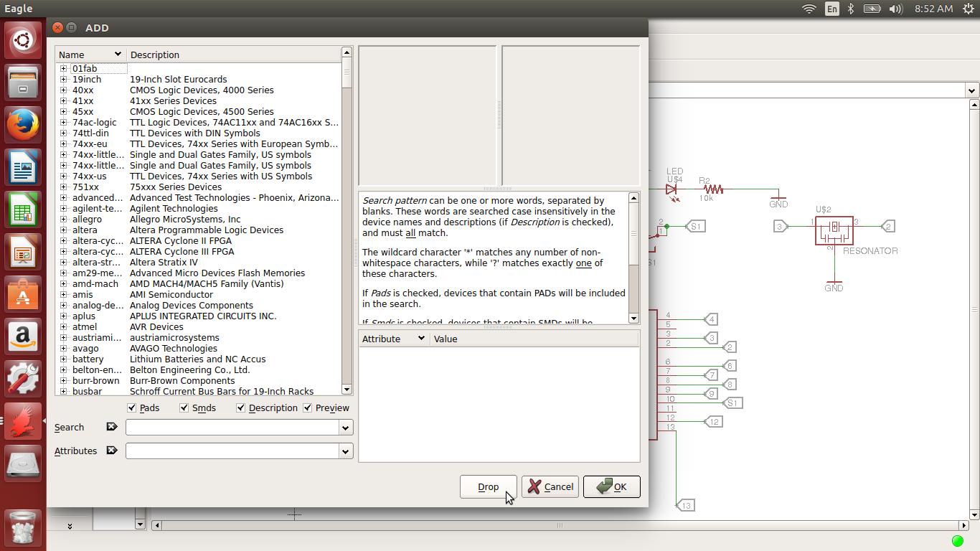Select the aplus library row

coord(199,316)
